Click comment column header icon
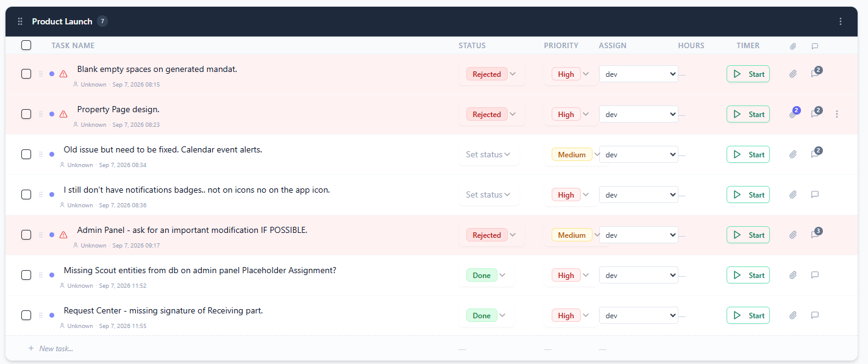This screenshot has width=868, height=364. (815, 46)
